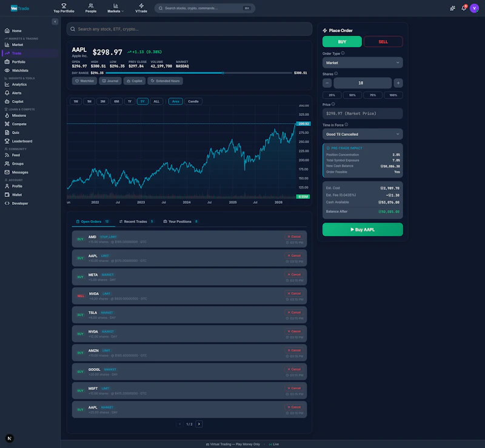Select 1Y chart range
The image size is (485, 448).
coord(130,101)
